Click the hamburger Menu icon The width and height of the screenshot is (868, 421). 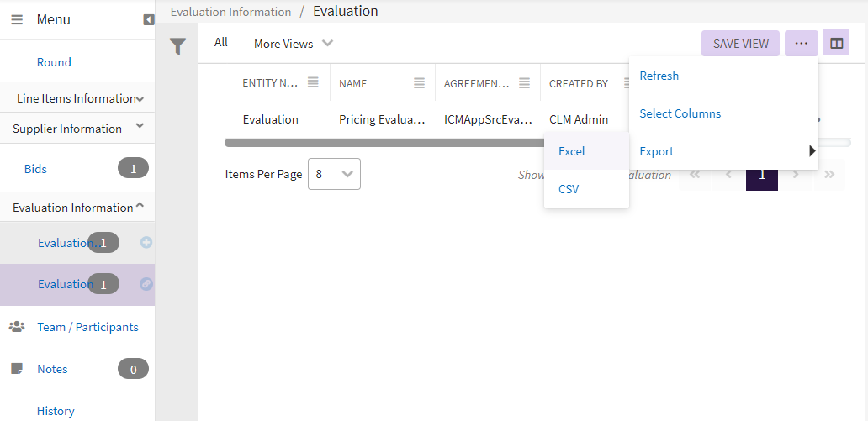17,19
